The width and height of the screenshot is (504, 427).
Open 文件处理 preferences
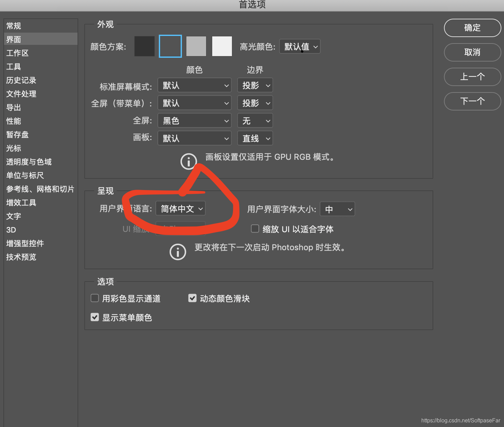pos(41,94)
